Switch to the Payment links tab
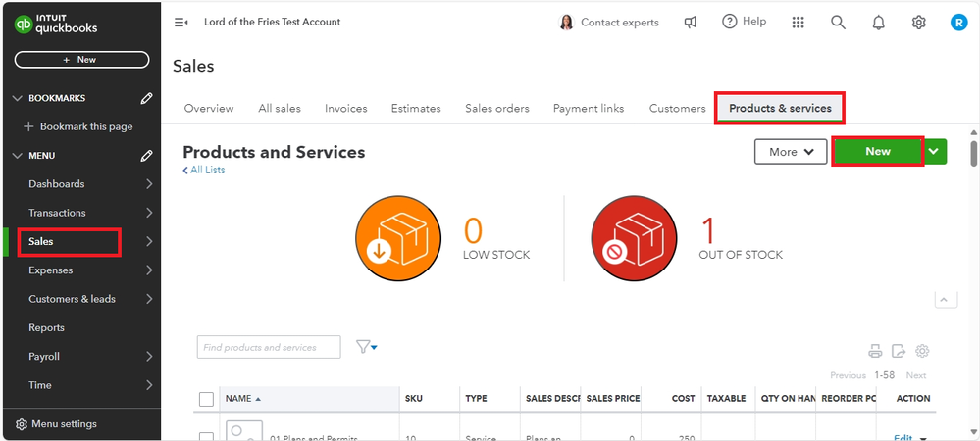The image size is (980, 441). pos(589,108)
